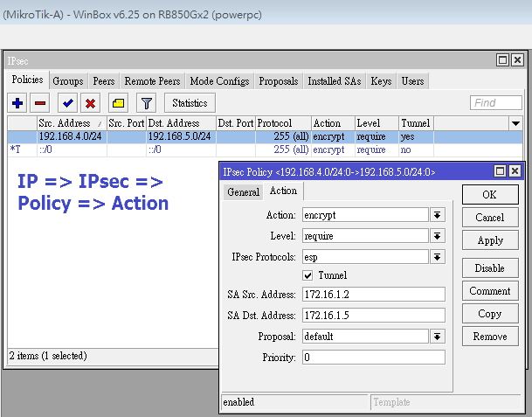Close the IPsec window
Viewport: 532px width, 417px height.
517,60
